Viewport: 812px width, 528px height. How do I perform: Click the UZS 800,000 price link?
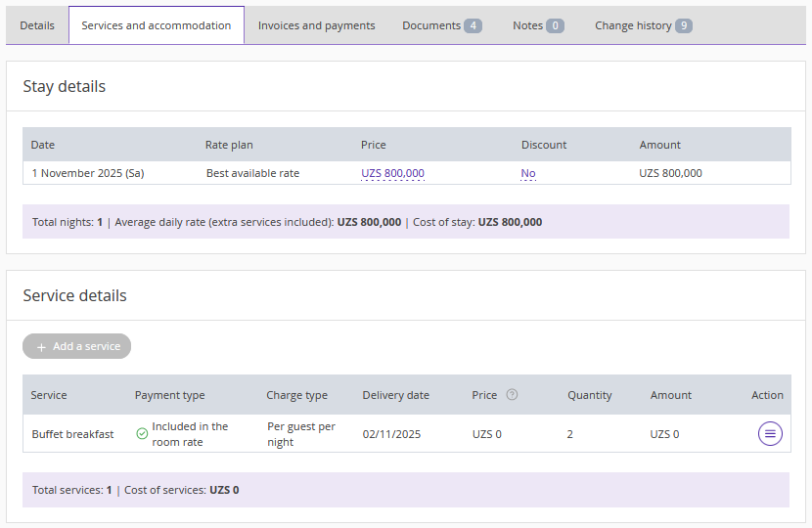392,173
